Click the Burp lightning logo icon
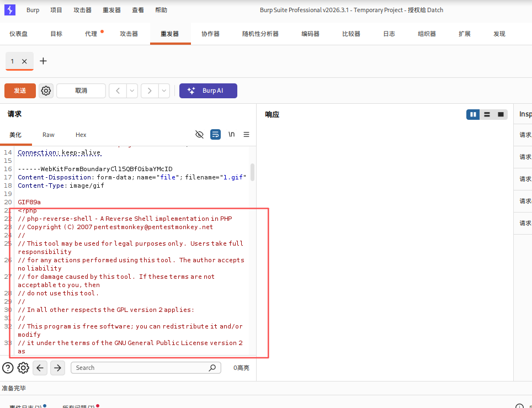The height and width of the screenshot is (408, 532). 10,10
